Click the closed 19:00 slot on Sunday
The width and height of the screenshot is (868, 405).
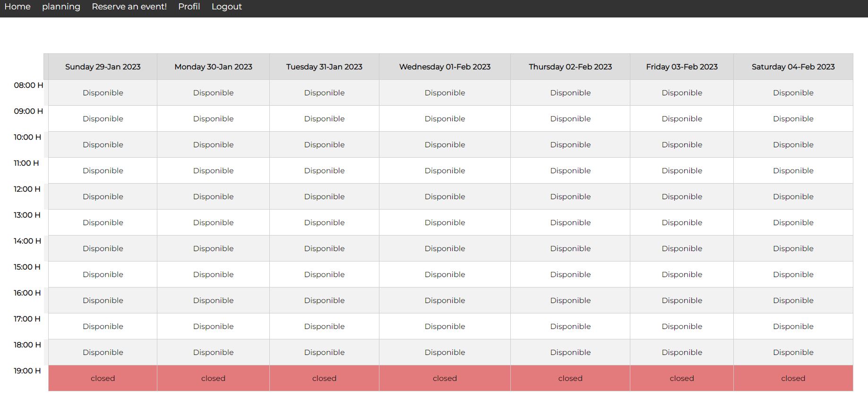click(x=103, y=379)
